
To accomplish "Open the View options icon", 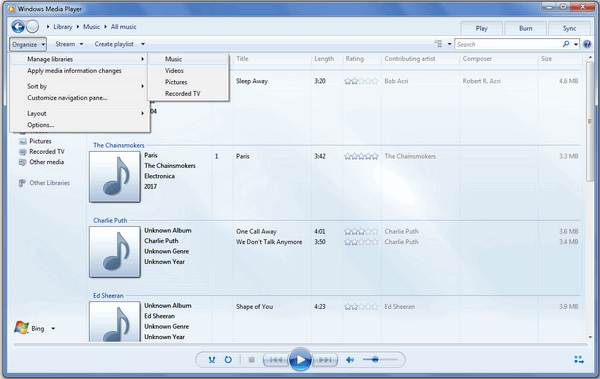I will pos(439,44).
